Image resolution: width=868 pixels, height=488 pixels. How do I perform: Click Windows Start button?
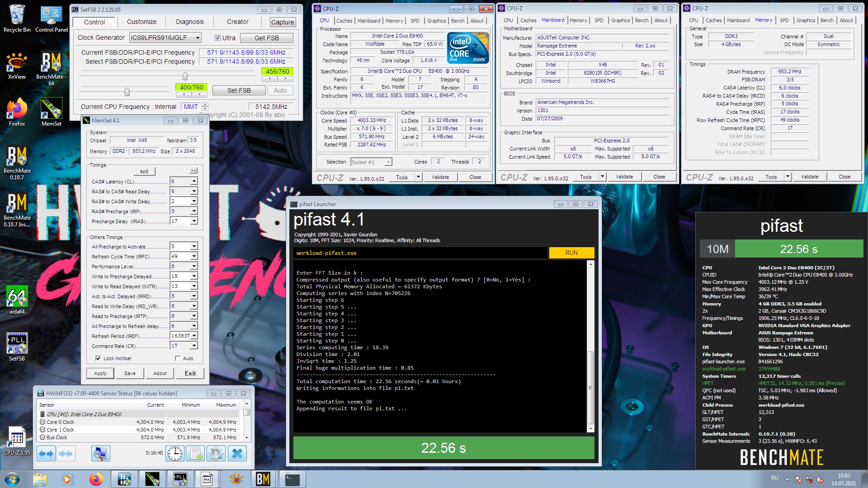(x=12, y=479)
